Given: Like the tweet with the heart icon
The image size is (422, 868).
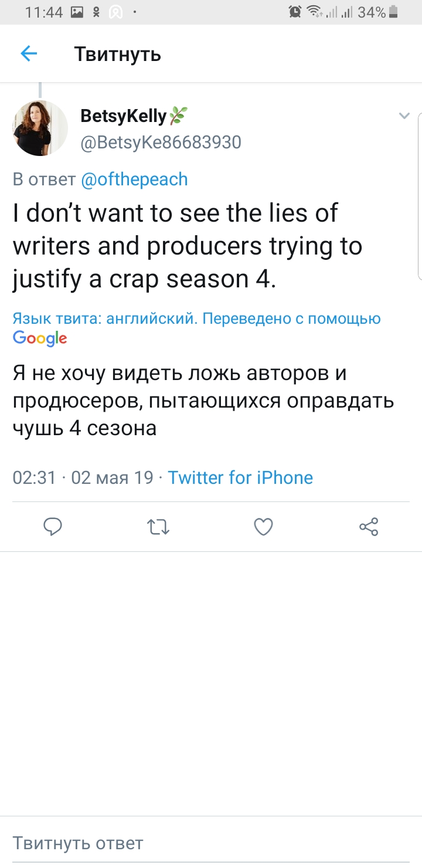Looking at the screenshot, I should click(263, 527).
